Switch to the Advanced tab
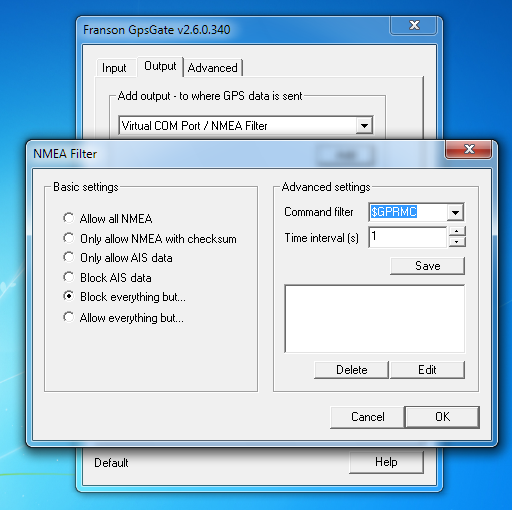Image resolution: width=512 pixels, height=510 pixels. (213, 68)
